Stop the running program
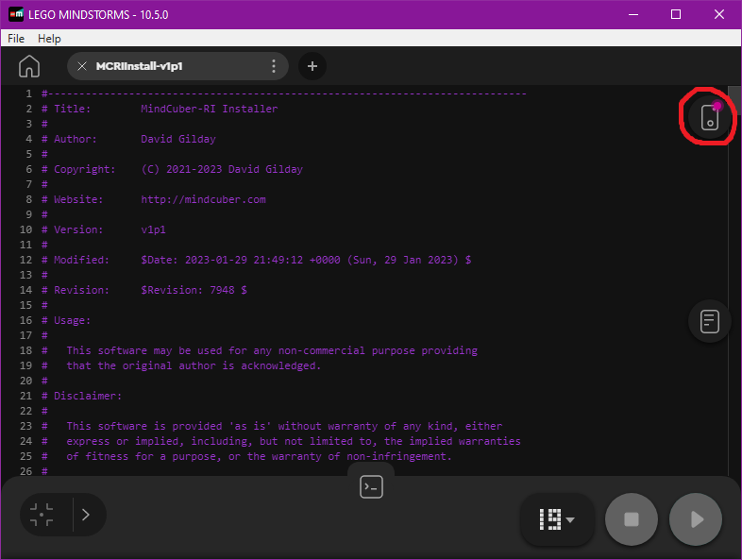This screenshot has height=560, width=742. 632,518
